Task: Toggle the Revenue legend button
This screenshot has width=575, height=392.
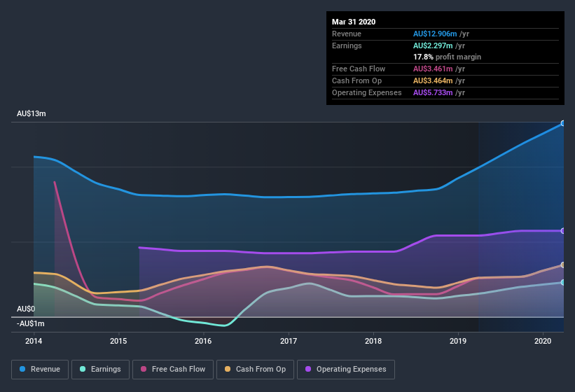Action: coord(41,369)
